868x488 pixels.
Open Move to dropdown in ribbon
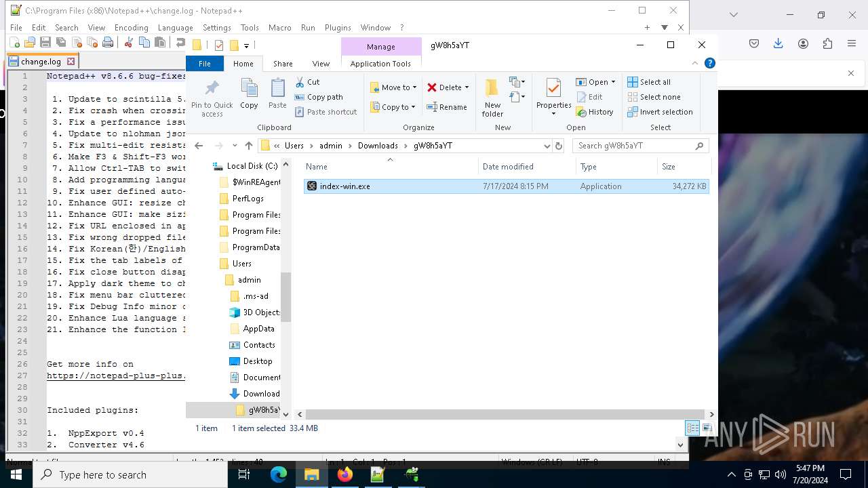393,87
